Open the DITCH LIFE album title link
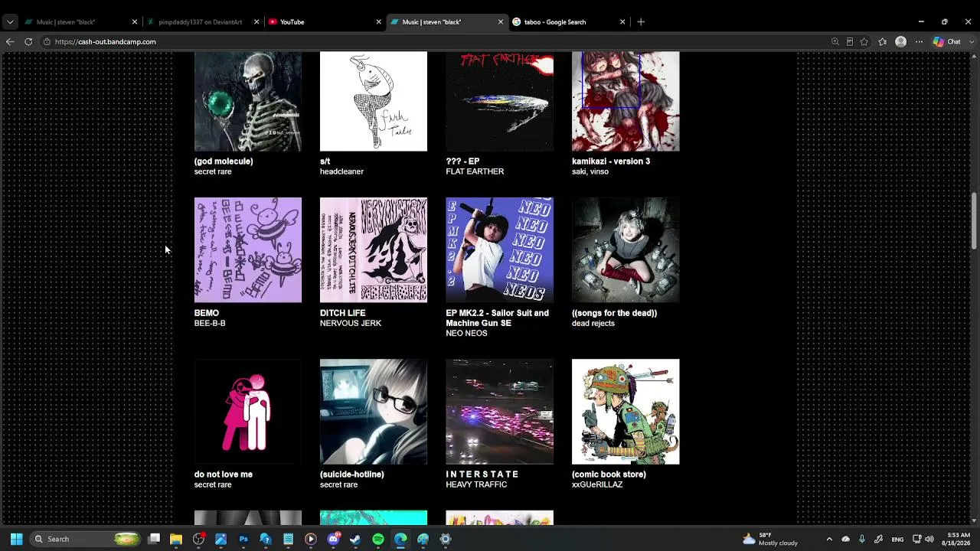The width and height of the screenshot is (980, 551). point(343,313)
